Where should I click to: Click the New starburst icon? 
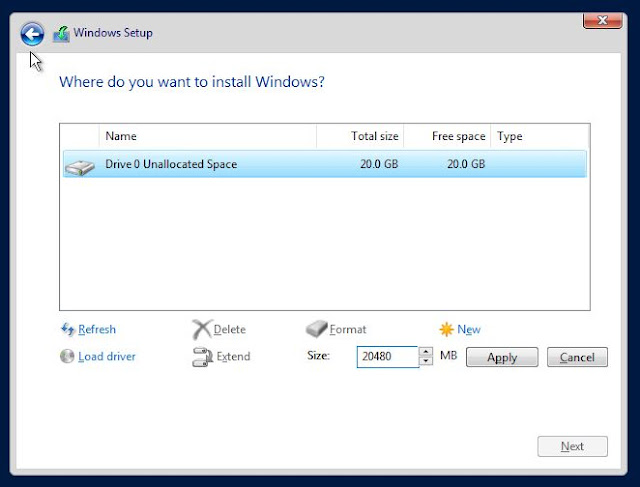447,329
